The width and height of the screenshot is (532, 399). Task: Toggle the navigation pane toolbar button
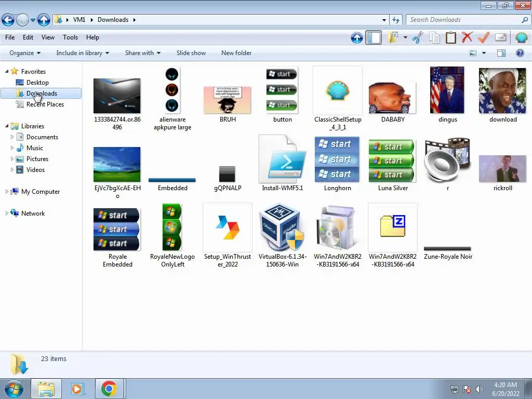374,37
